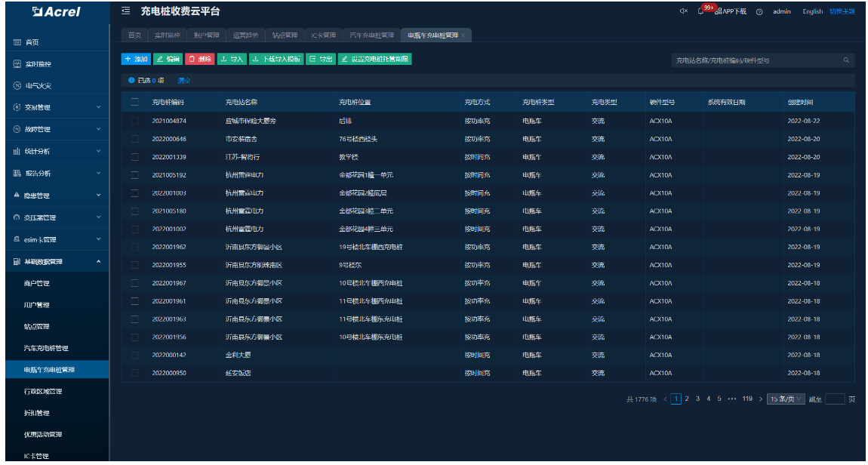Click the red 删除 delete button
The width and height of the screenshot is (868, 465).
point(200,59)
